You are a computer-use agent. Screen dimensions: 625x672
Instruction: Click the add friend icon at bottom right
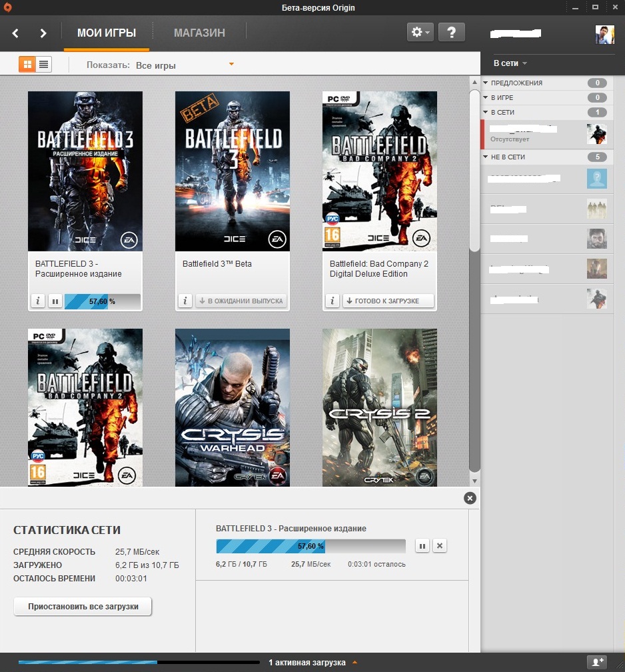tap(596, 662)
